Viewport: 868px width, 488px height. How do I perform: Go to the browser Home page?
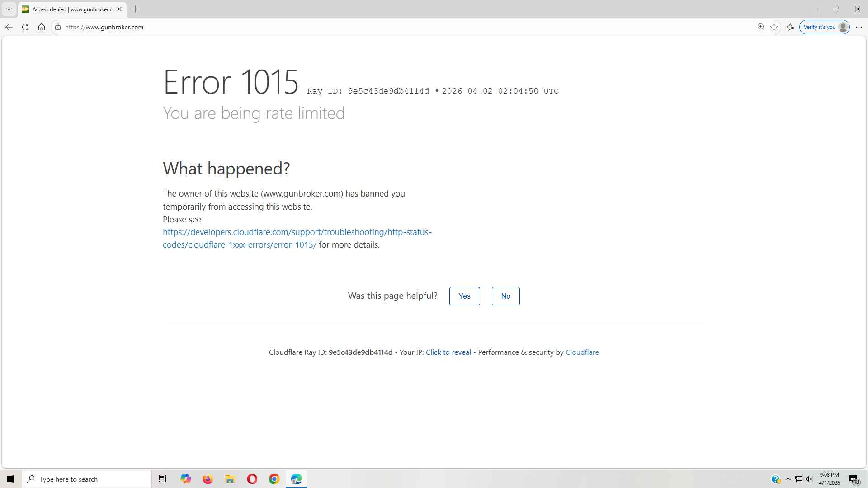(42, 27)
